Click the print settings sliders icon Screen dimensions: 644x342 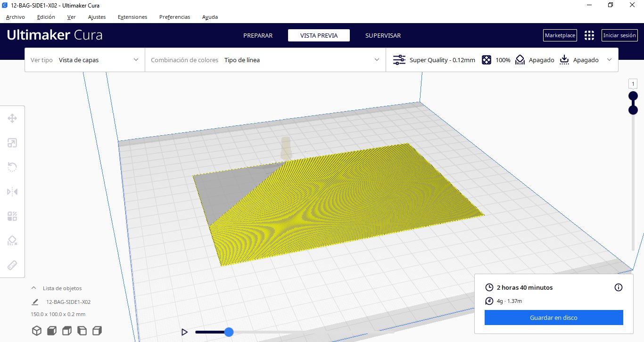pos(399,60)
